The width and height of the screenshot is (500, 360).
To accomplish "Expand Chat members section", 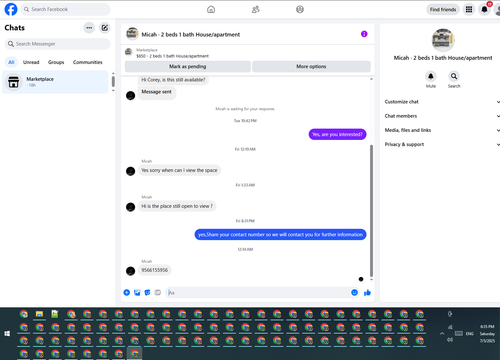I will 441,116.
